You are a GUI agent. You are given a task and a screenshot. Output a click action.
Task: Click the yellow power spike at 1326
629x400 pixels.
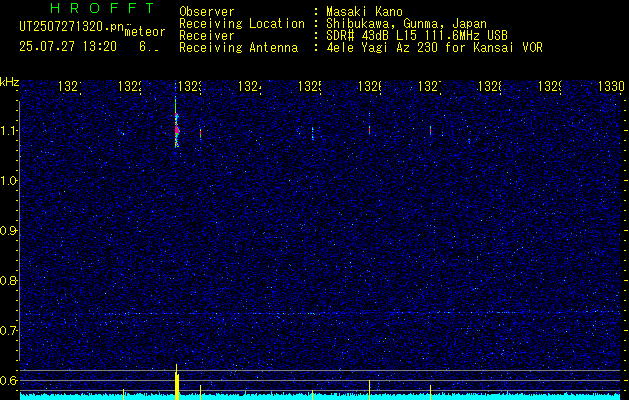click(369, 390)
